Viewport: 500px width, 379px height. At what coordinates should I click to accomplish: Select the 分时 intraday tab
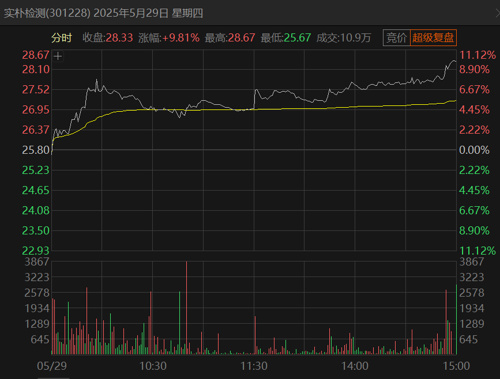click(x=62, y=38)
